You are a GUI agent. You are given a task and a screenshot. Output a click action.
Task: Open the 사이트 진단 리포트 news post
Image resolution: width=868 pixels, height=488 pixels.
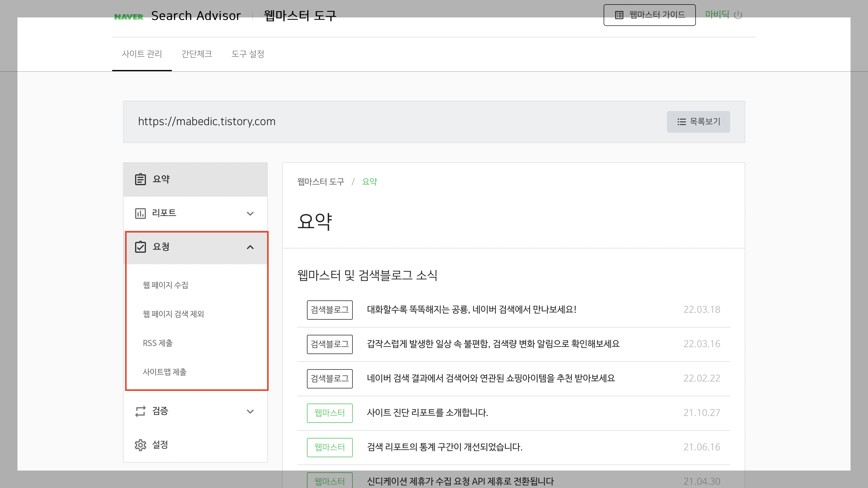pos(427,413)
